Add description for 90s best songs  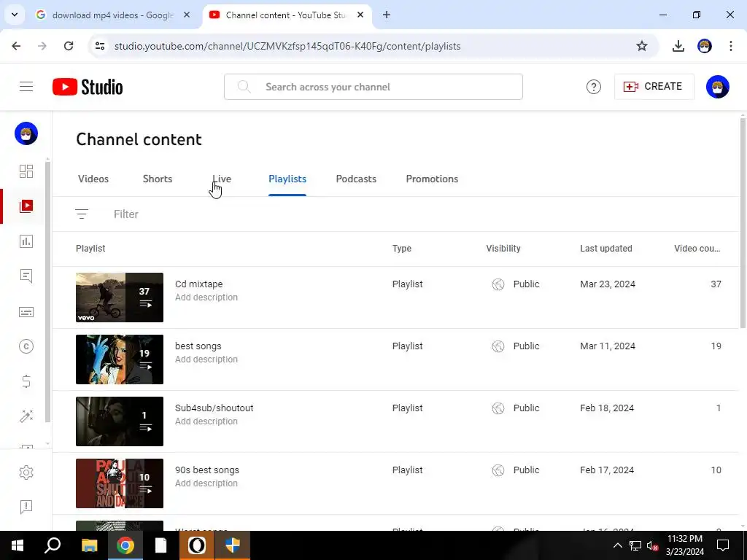(206, 483)
